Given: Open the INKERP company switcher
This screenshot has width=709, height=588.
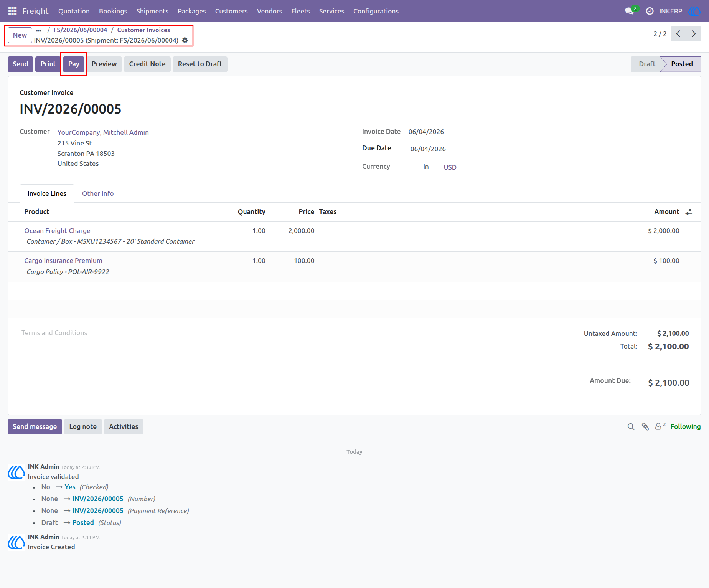Looking at the screenshot, I should click(x=671, y=11).
